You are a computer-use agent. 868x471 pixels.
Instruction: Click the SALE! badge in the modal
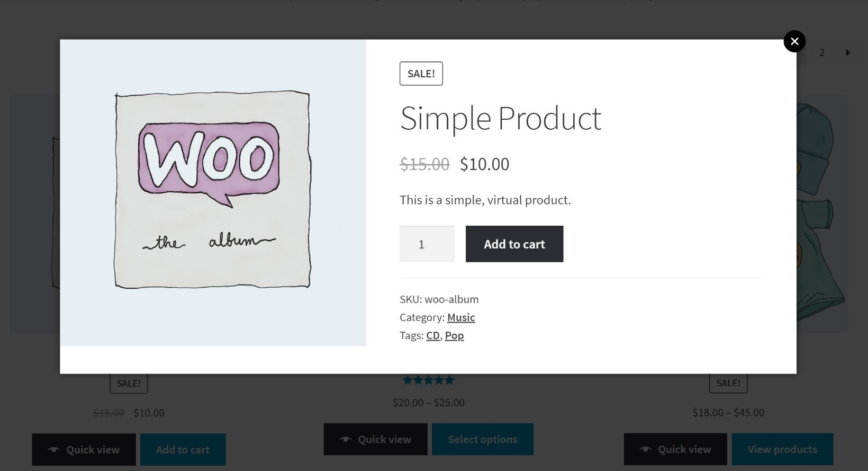[421, 73]
